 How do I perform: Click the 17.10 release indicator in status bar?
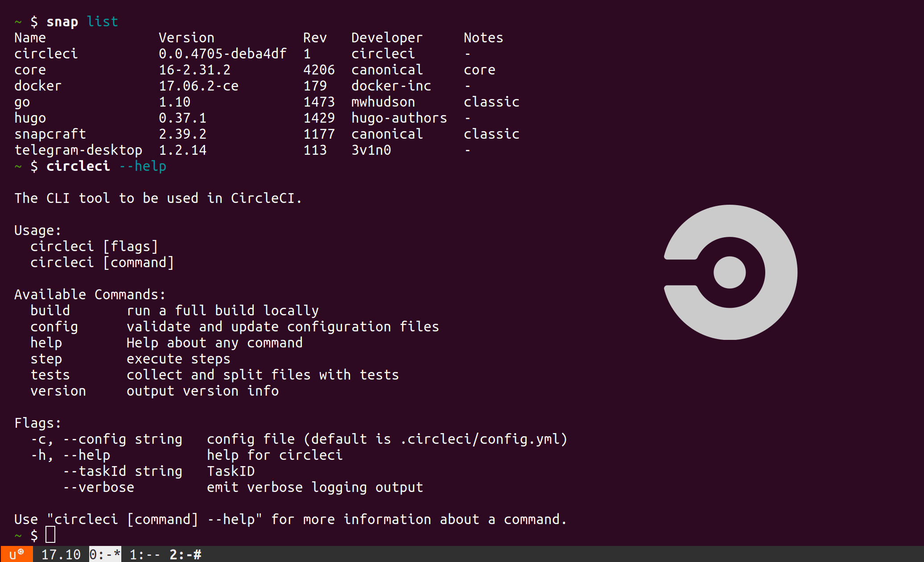click(x=61, y=554)
